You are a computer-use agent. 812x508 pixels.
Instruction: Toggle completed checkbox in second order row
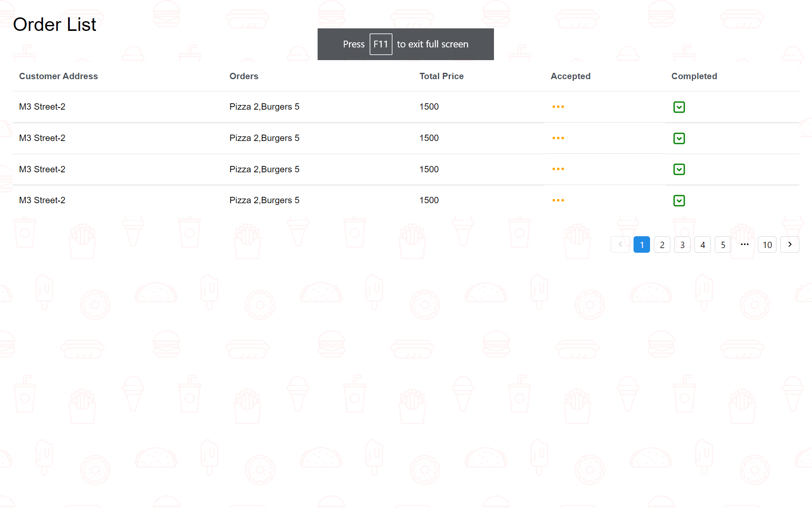click(x=679, y=138)
